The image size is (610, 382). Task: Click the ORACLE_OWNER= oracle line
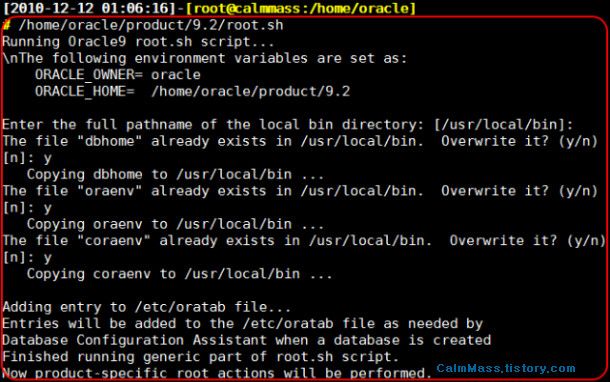pyautogui.click(x=117, y=75)
